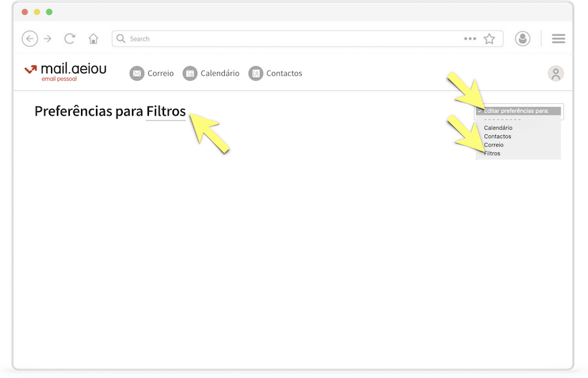
Task: Bookmark the page with the star icon
Action: (489, 39)
